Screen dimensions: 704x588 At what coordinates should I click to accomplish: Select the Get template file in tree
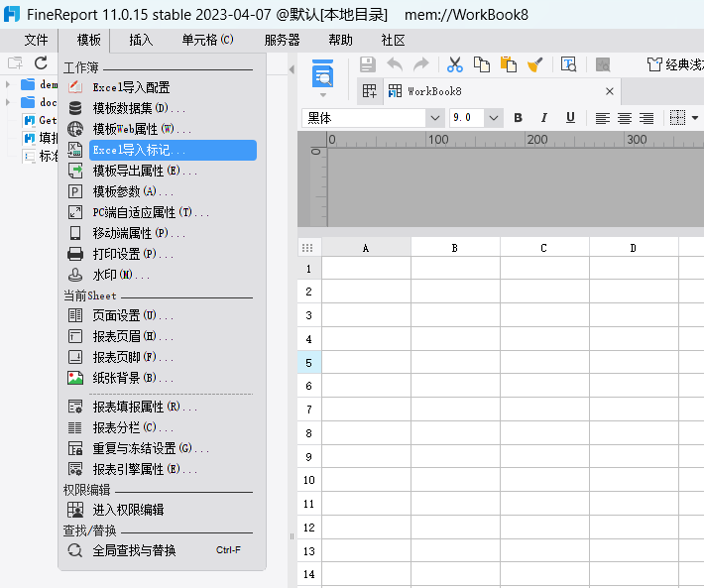coord(40,120)
